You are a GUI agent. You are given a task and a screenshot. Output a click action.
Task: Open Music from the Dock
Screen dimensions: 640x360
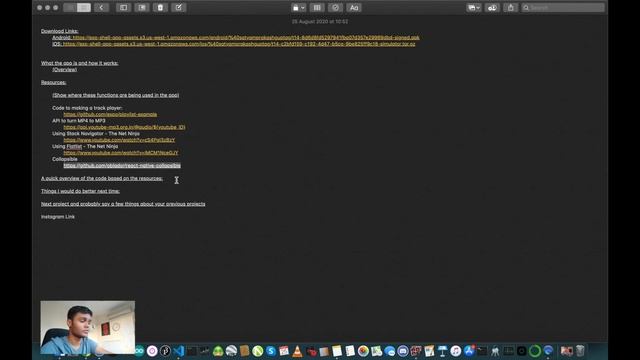click(x=456, y=351)
